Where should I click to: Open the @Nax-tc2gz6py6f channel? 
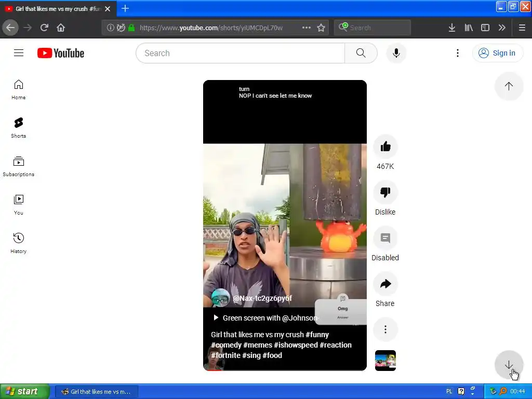click(262, 298)
